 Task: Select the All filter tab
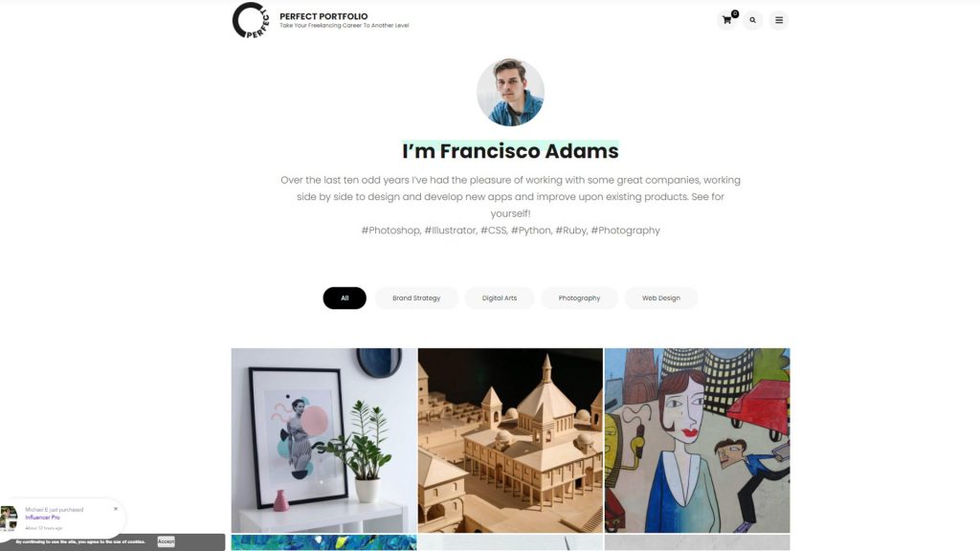[x=345, y=298]
